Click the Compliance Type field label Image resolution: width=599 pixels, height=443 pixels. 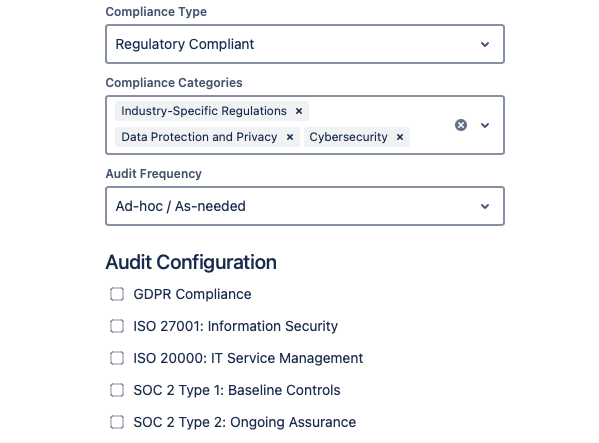pyautogui.click(x=156, y=12)
